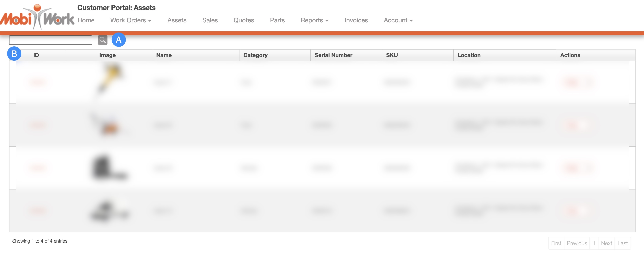Open the Invoices page
This screenshot has height=264, width=644.
[356, 20]
